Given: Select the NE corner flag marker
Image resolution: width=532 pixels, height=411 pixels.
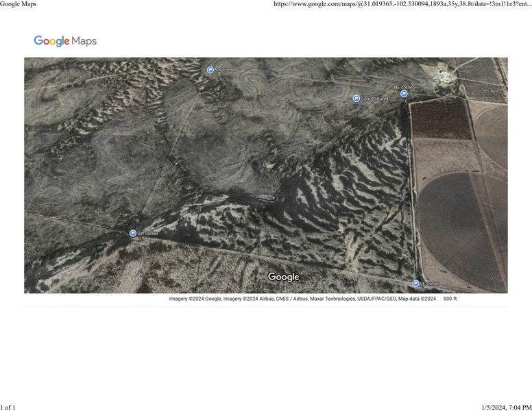Looking at the screenshot, I should point(404,94).
